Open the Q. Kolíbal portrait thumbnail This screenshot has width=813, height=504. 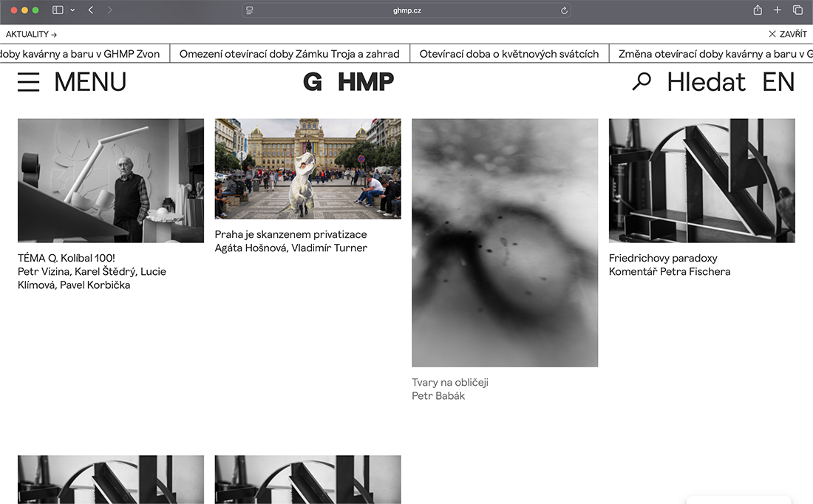coord(111,180)
